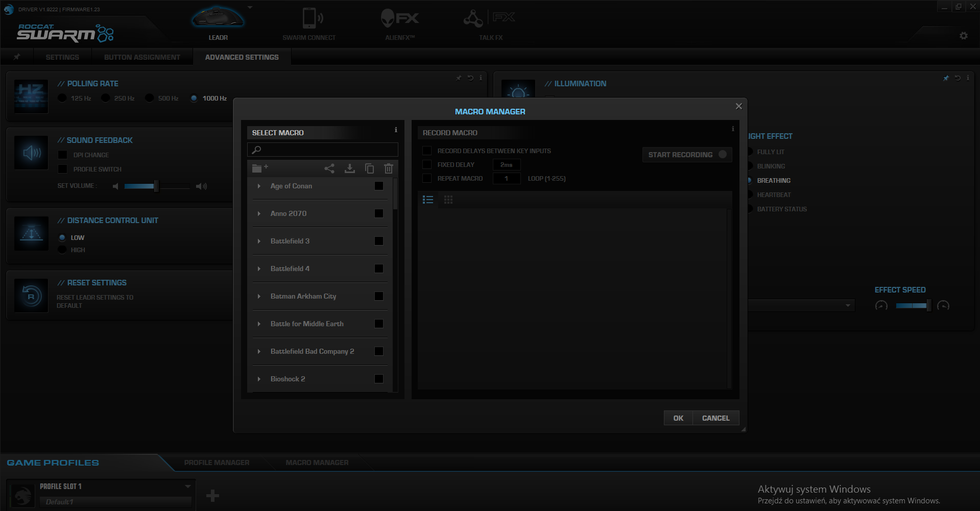Switch to the AlienFX section
Screen dimensions: 980x511
pos(400,23)
